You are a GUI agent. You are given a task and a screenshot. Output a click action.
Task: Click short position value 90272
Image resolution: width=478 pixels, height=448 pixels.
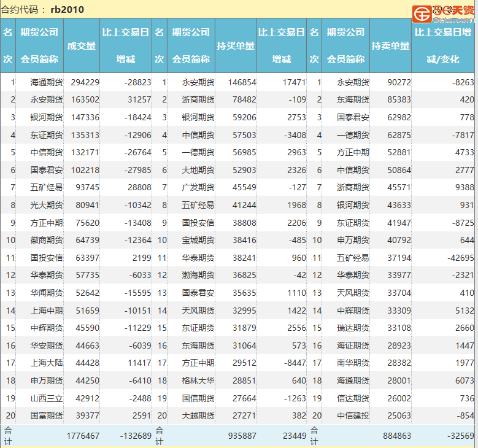399,82
